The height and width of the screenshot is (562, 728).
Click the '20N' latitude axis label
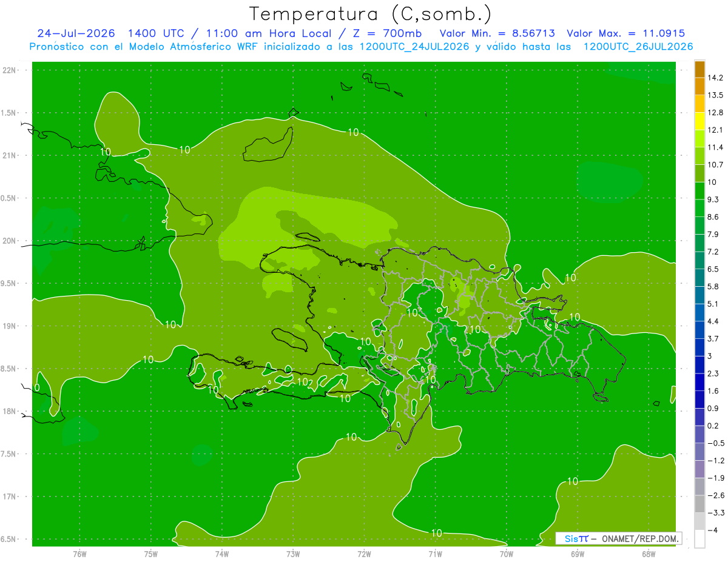click(x=9, y=241)
